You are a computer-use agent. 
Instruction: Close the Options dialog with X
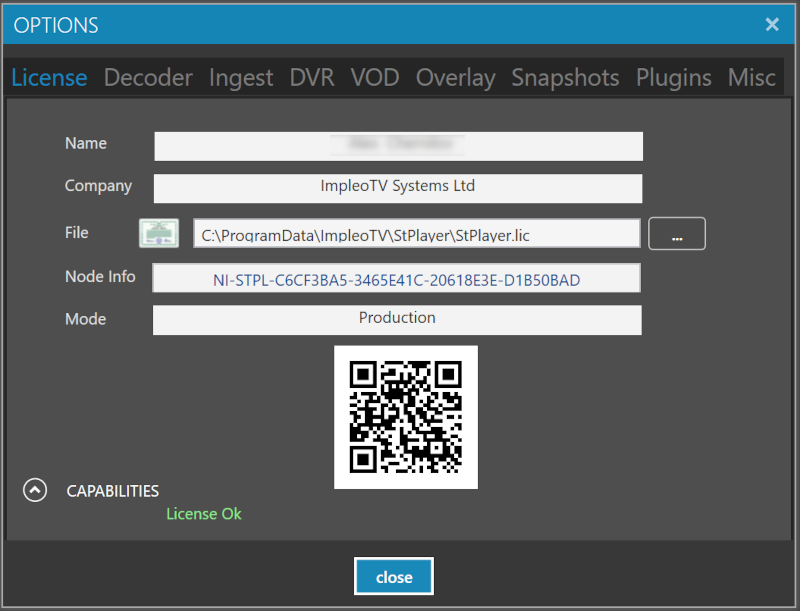click(772, 24)
